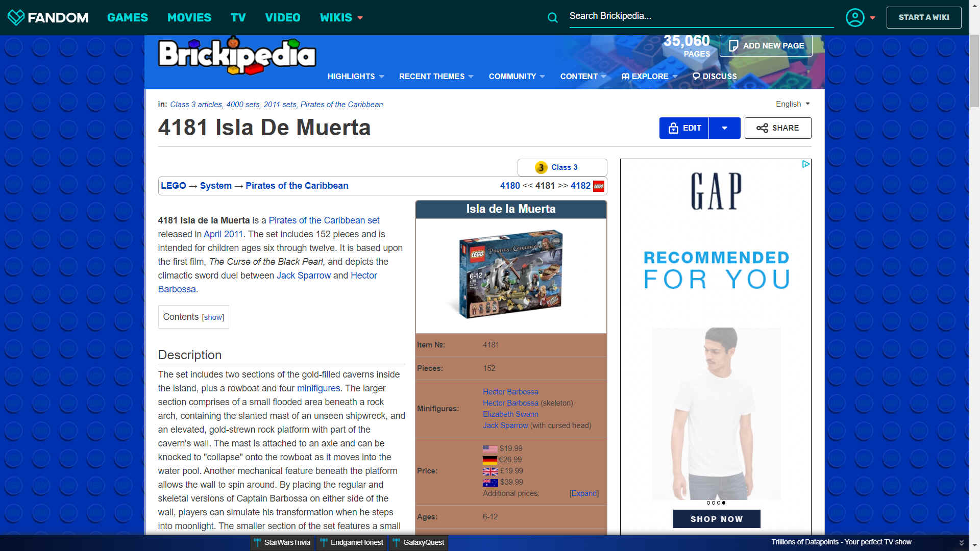Click the System breadcrumb link
980x551 pixels.
(216, 186)
